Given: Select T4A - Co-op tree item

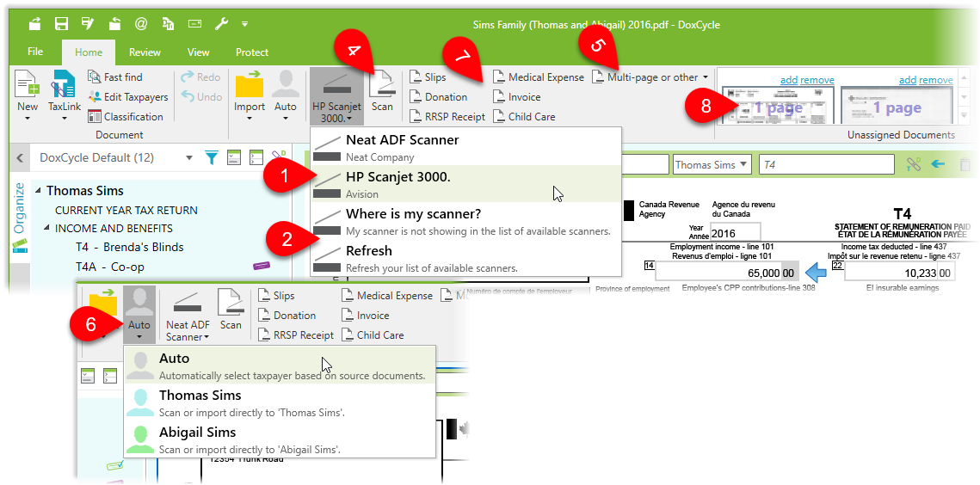Looking at the screenshot, I should click(x=110, y=267).
